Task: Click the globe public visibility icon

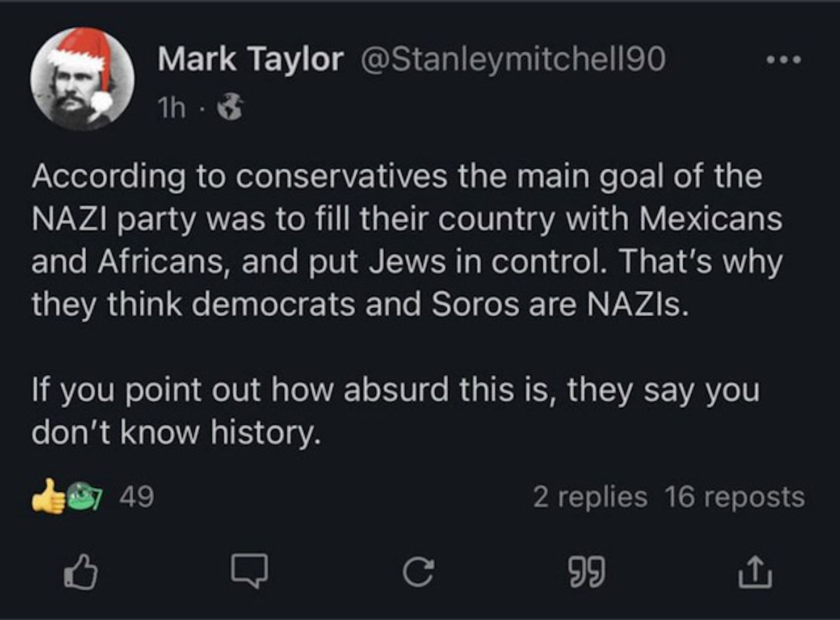Action: point(230,107)
